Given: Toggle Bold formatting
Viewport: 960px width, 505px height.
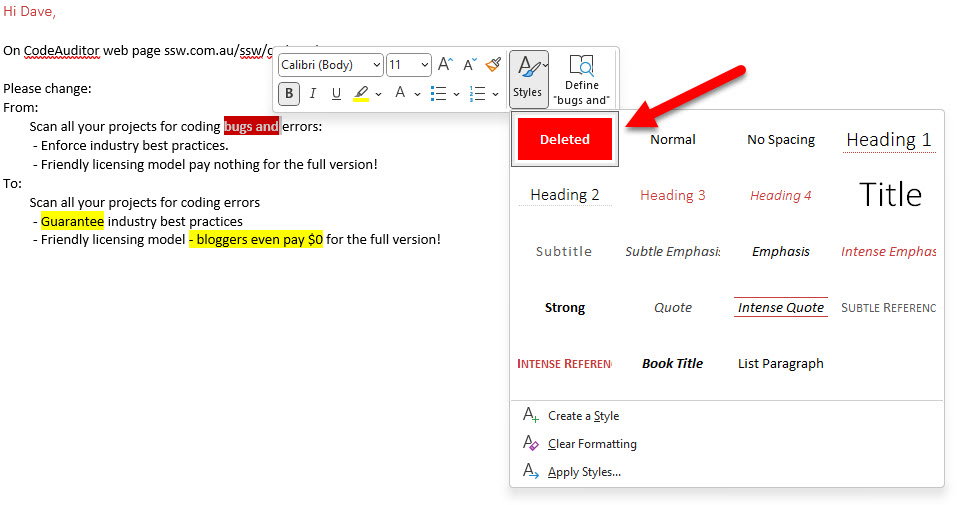Looking at the screenshot, I should click(x=289, y=93).
